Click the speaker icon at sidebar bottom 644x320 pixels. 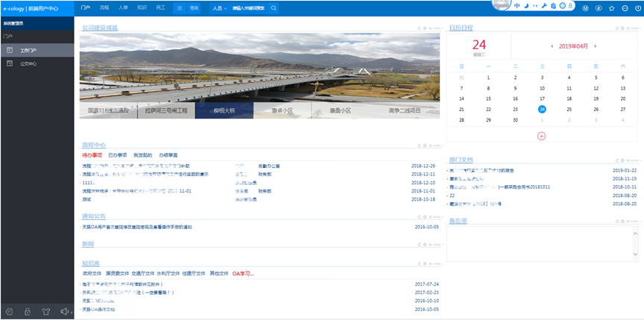click(x=64, y=312)
